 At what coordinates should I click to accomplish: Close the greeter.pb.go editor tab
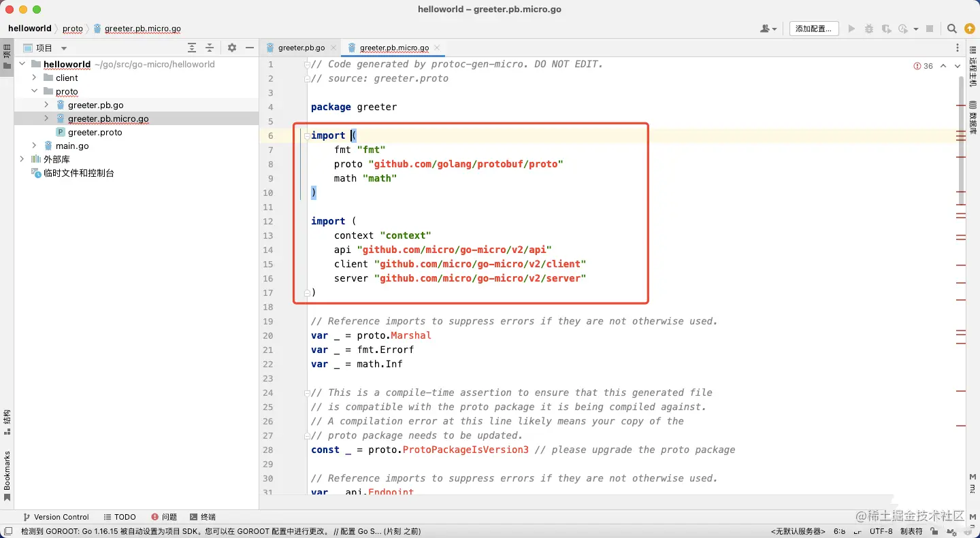point(333,48)
